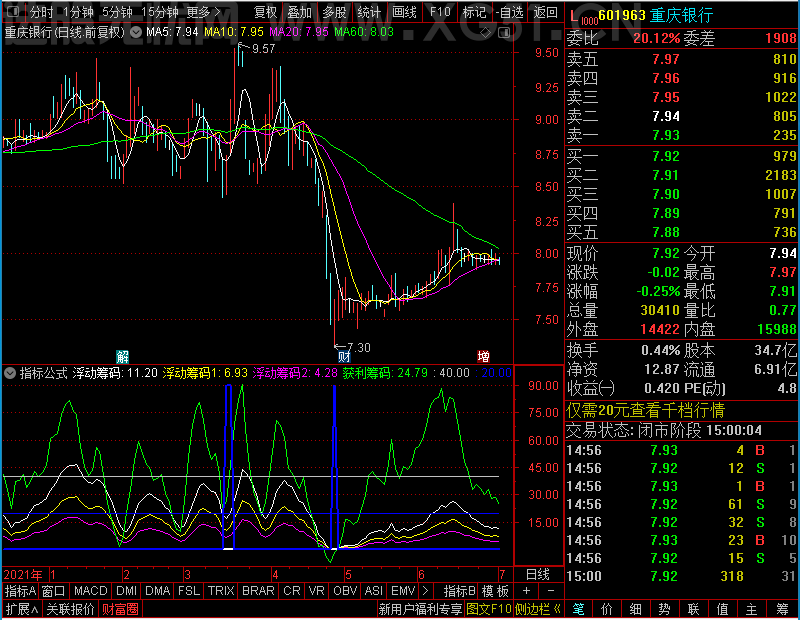
Task: Switch to 分时 intraday chart view
Action: [42, 11]
